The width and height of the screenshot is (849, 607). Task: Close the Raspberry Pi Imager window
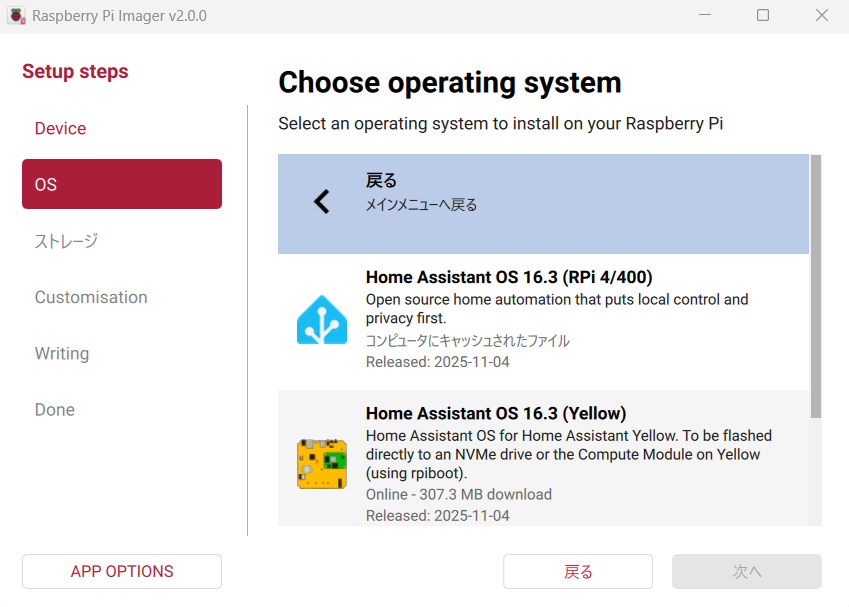(821, 16)
